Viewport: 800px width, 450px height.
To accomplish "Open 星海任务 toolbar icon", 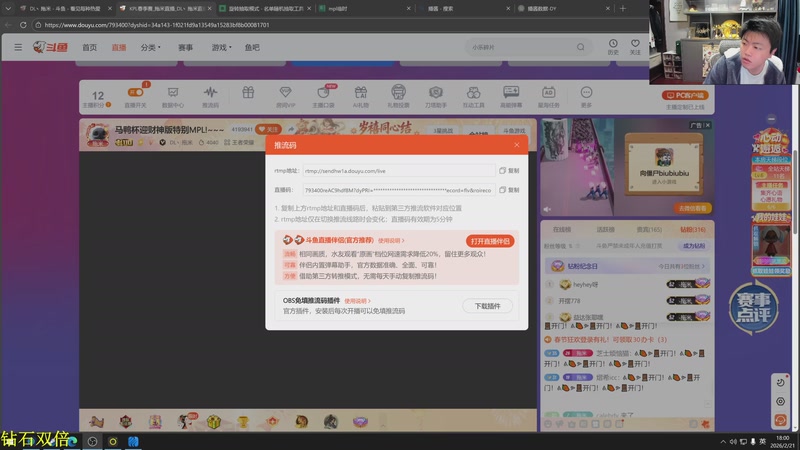I will pos(548,97).
